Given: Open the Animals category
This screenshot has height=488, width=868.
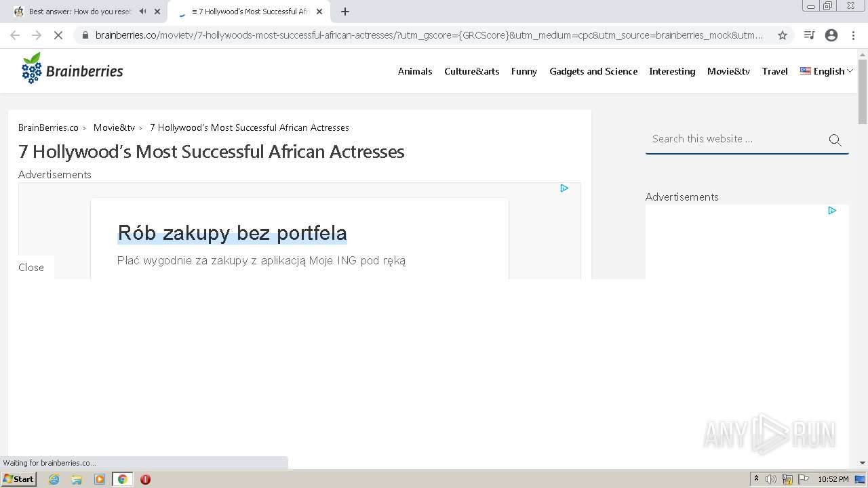Looking at the screenshot, I should 415,71.
